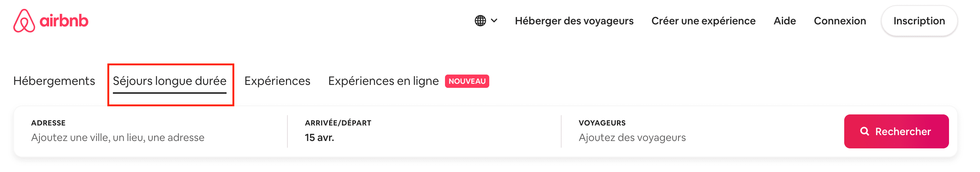Switch to the Expériences tab
The height and width of the screenshot is (172, 980).
tap(277, 81)
